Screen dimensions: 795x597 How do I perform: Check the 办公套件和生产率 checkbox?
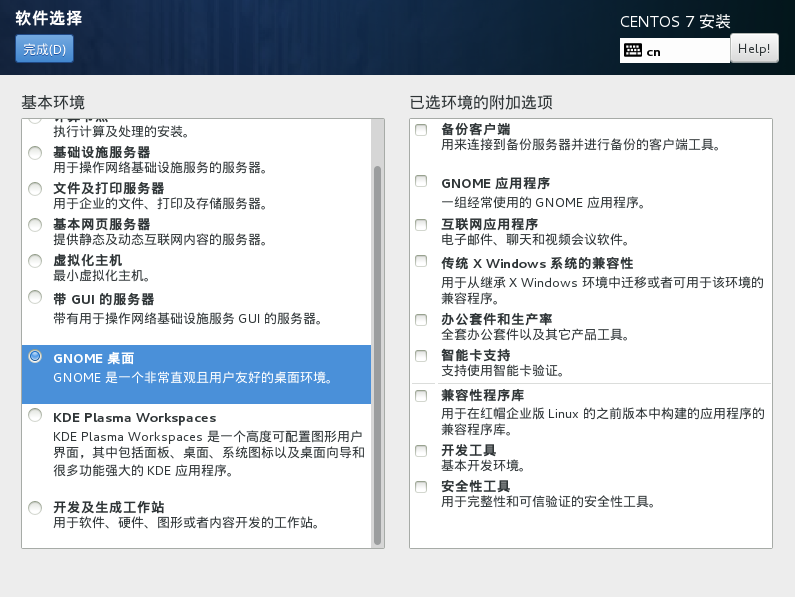[421, 320]
